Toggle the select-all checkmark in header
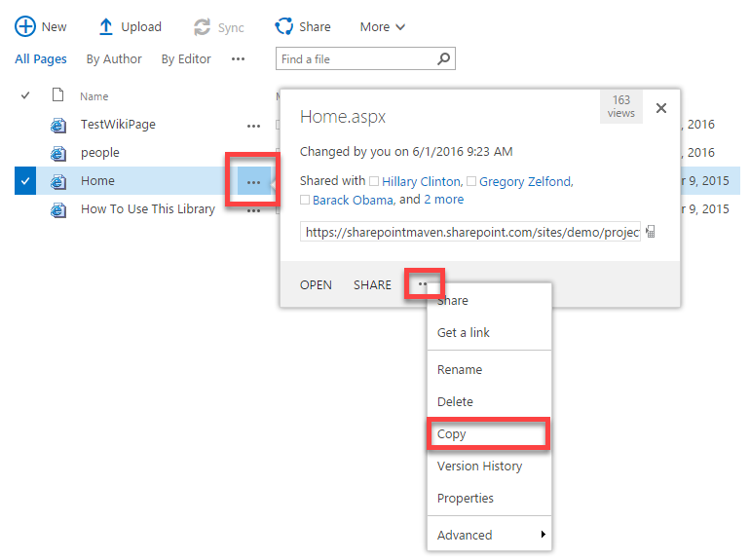 (25, 95)
